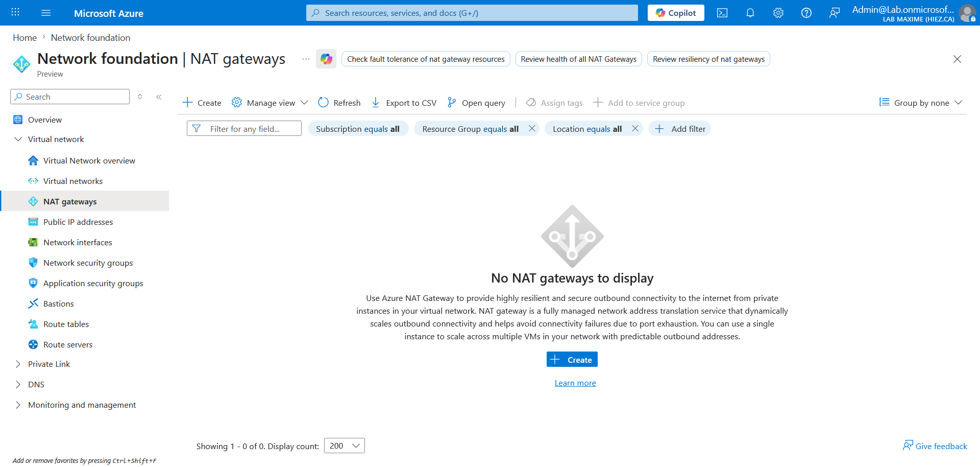Close the Network foundation blade
The width and height of the screenshot is (980, 467).
pyautogui.click(x=957, y=59)
